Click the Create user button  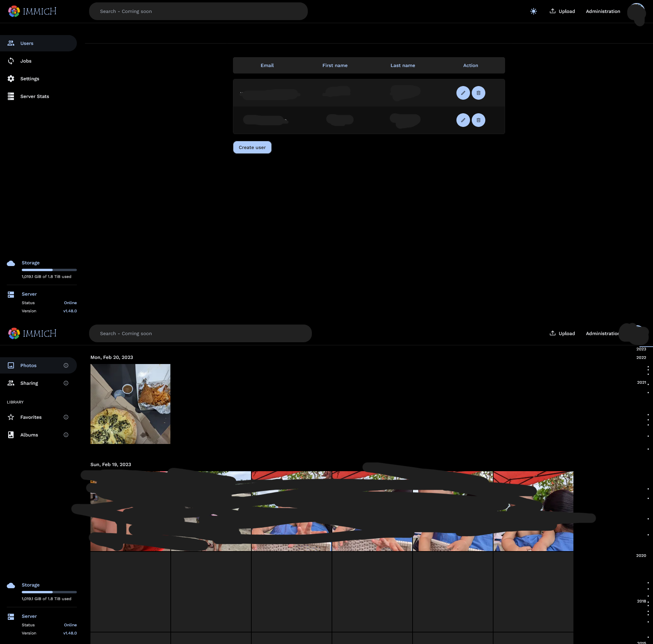click(252, 147)
